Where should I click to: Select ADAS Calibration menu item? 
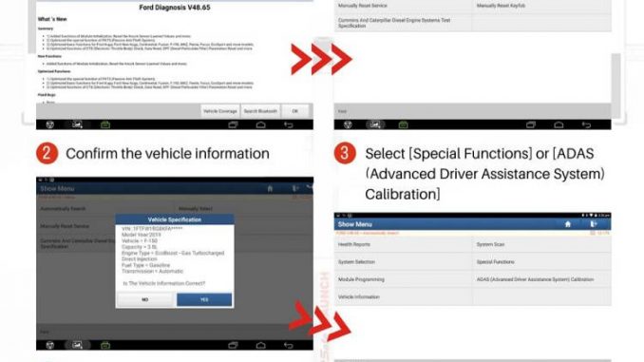click(x=541, y=279)
